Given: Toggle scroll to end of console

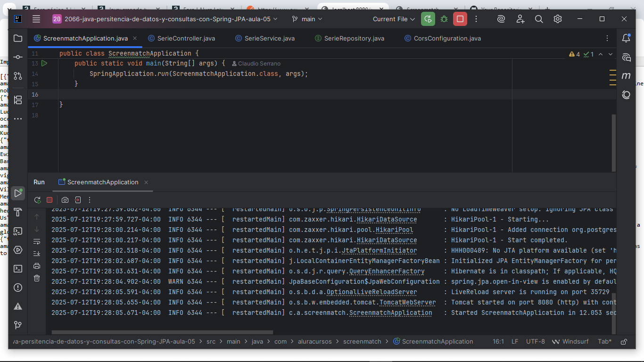Looking at the screenshot, I should click(37, 254).
